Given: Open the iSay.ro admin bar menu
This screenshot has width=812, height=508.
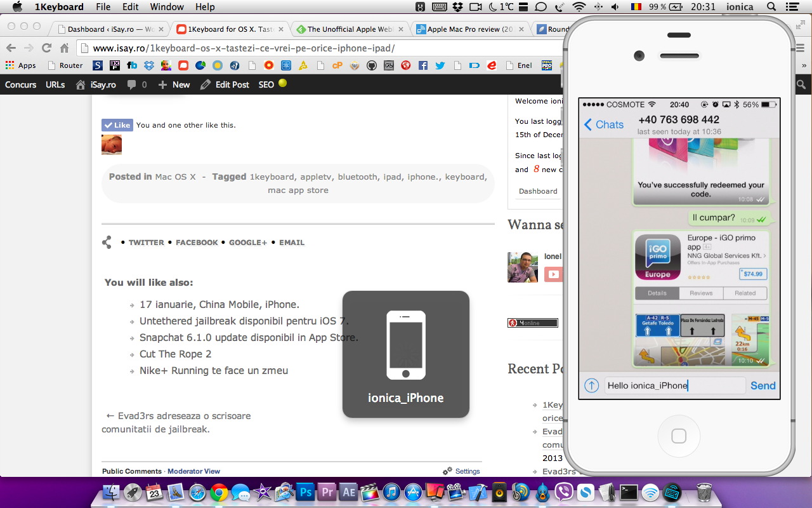Looking at the screenshot, I should coord(96,84).
